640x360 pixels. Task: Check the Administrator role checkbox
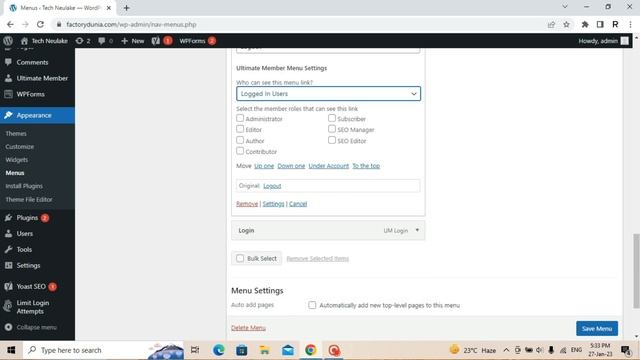(x=240, y=118)
